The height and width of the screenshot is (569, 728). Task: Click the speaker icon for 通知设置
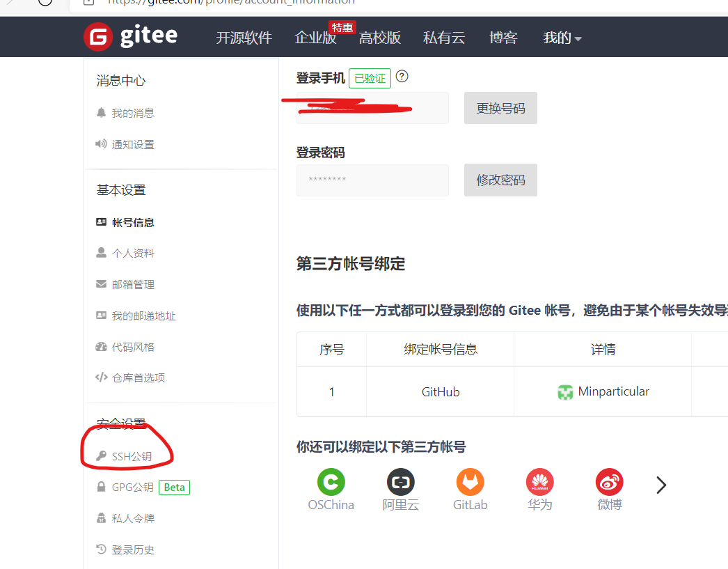click(101, 144)
